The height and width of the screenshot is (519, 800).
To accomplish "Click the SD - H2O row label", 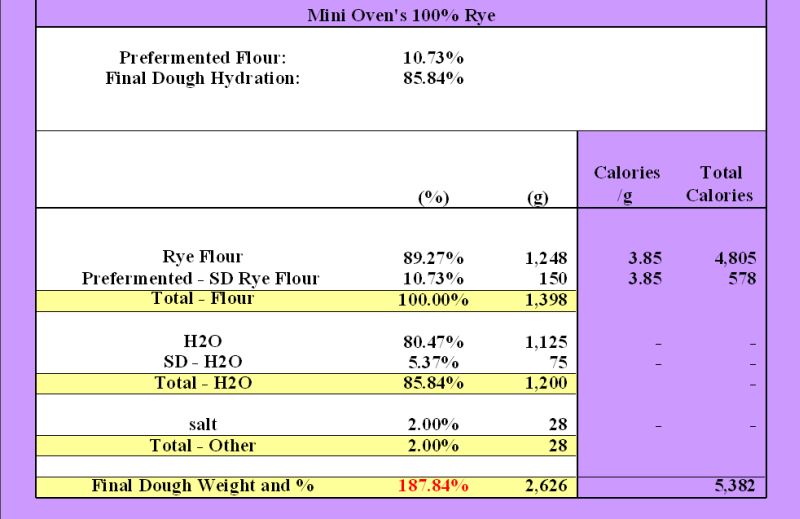I will point(203,362).
